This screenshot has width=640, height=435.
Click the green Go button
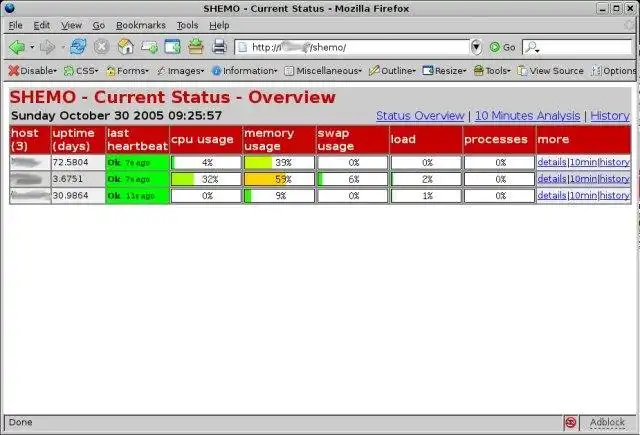click(502, 47)
